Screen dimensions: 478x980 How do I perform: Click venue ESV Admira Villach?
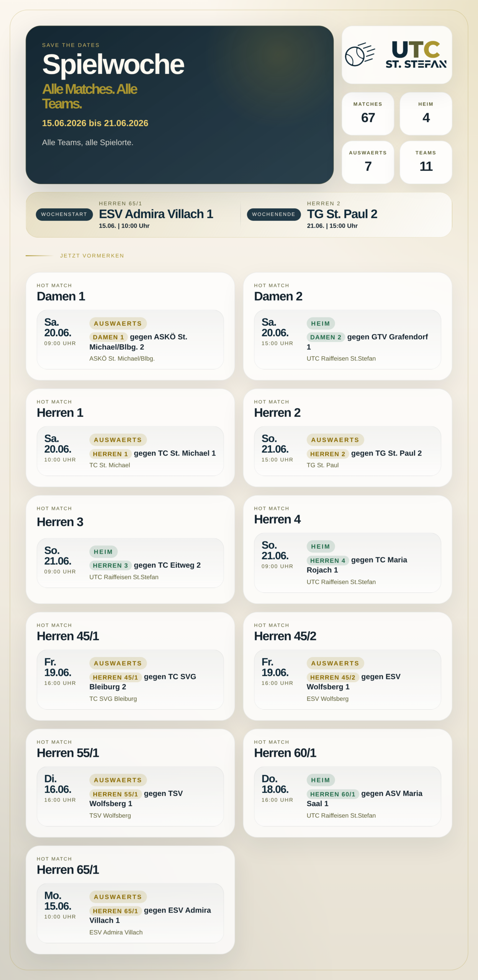tap(116, 932)
